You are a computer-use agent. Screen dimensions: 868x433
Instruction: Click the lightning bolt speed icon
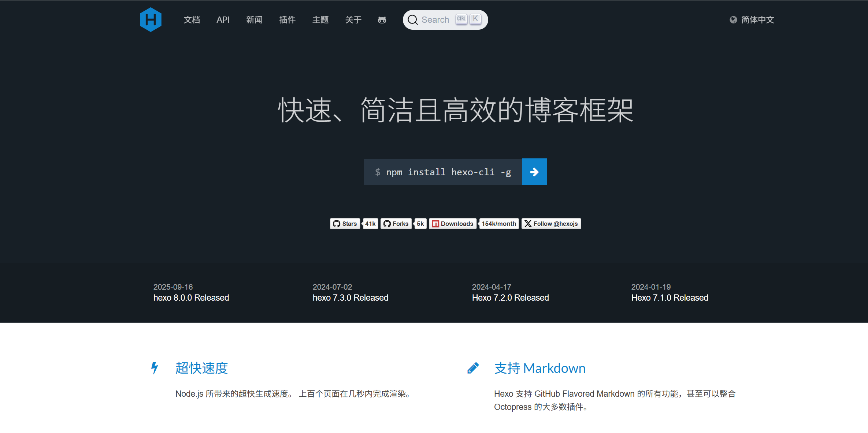[x=155, y=368]
